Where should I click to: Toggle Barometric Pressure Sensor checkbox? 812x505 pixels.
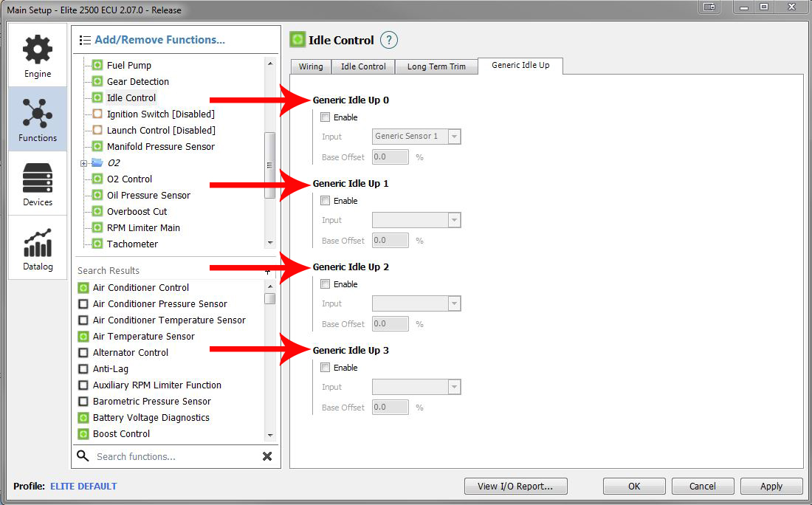click(83, 401)
